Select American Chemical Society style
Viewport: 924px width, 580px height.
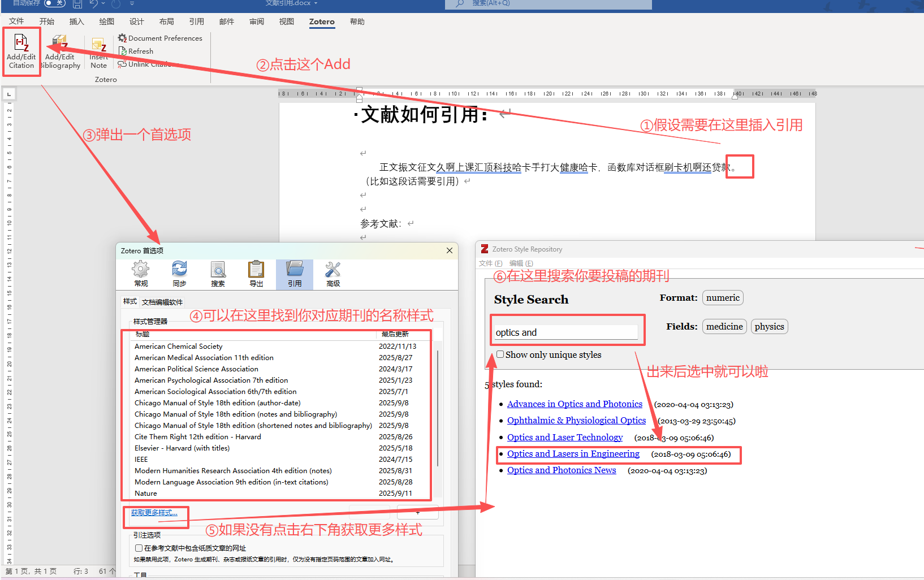pyautogui.click(x=282, y=347)
